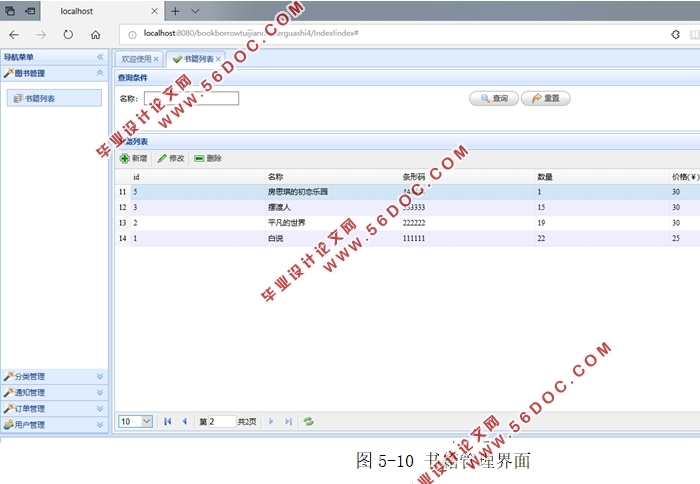700x484 pixels.
Task: Close the 欢迎使用 tab
Action: tap(156, 59)
